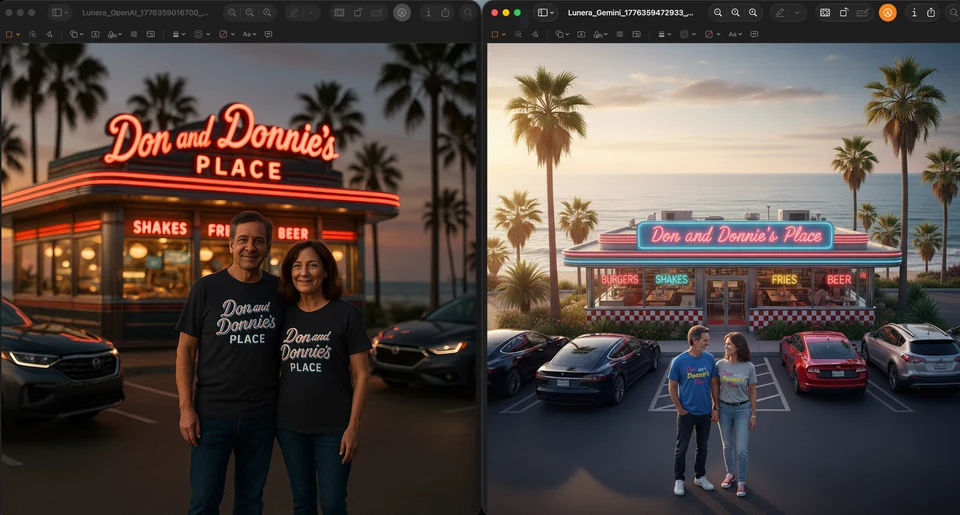Screen dimensions: 960x515
Task: Toggle Markup toolbar in Lunera_OpenAI window
Action: point(402,12)
